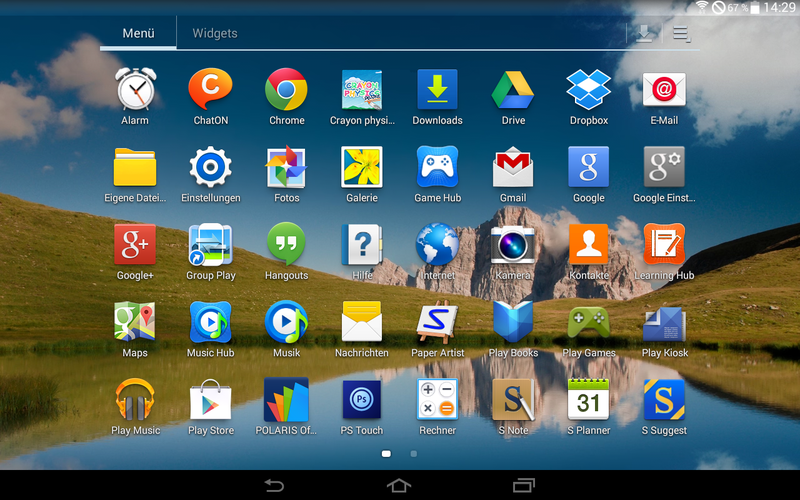The height and width of the screenshot is (500, 800).
Task: Launch the Dropbox app
Action: tap(588, 90)
